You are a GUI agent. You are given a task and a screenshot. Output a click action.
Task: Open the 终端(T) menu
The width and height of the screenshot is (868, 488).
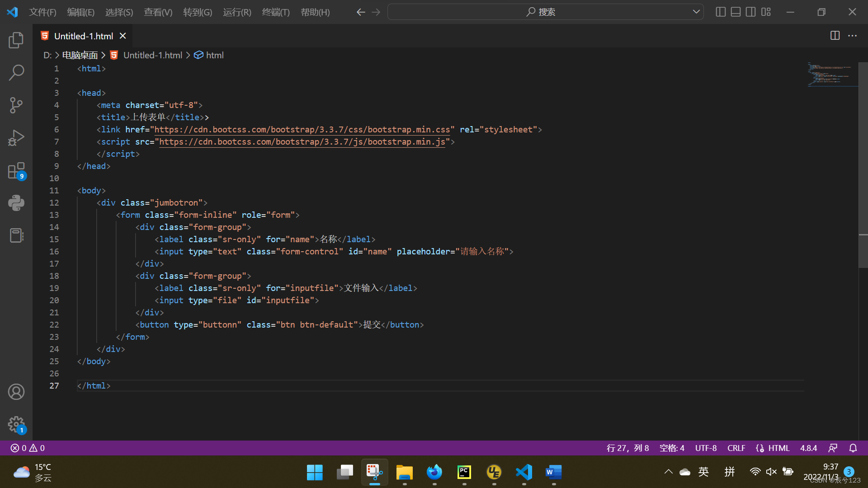[276, 12]
